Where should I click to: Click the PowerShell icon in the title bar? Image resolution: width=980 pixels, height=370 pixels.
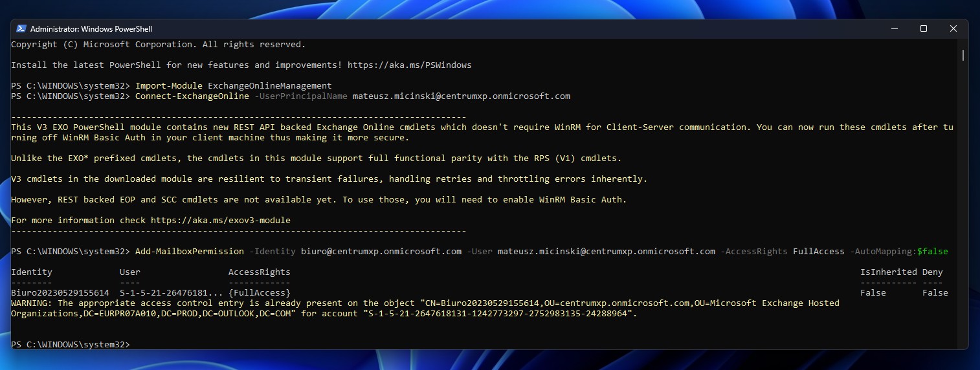click(x=21, y=28)
